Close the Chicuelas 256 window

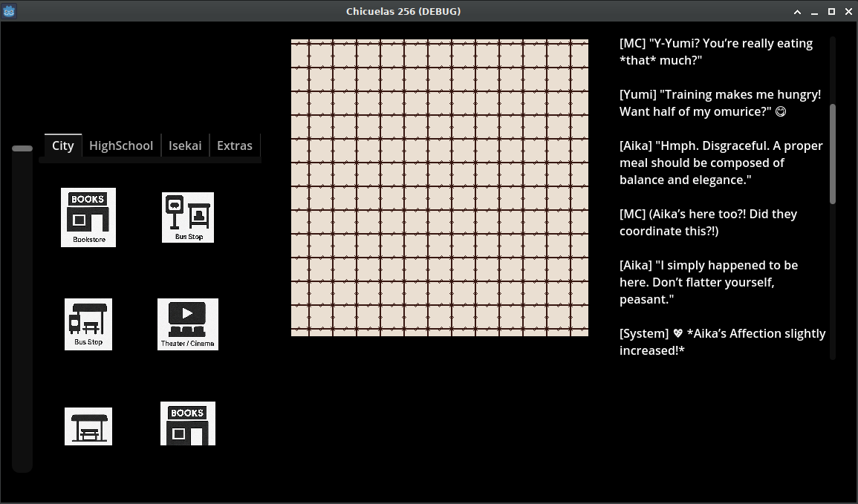848,11
